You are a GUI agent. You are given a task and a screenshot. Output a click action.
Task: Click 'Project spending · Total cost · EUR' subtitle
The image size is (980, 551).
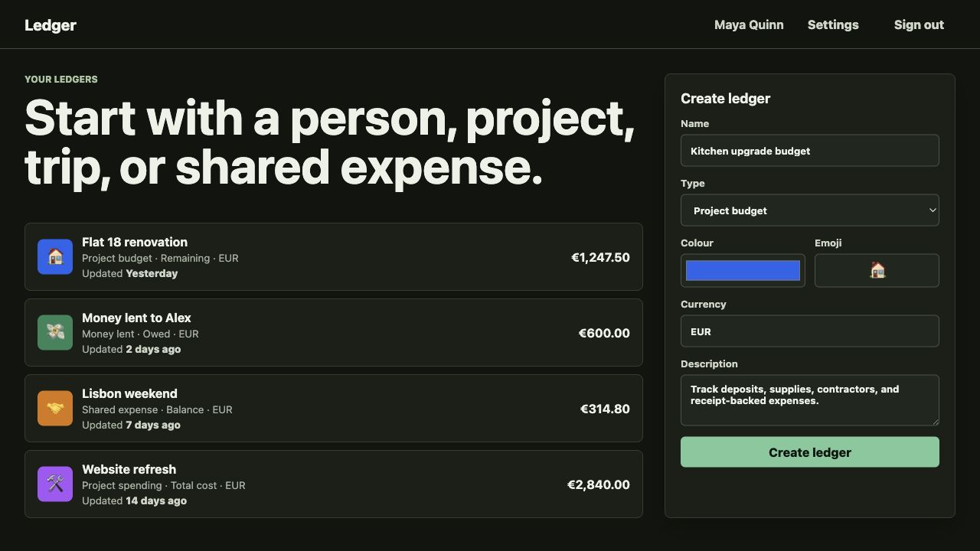[164, 485]
